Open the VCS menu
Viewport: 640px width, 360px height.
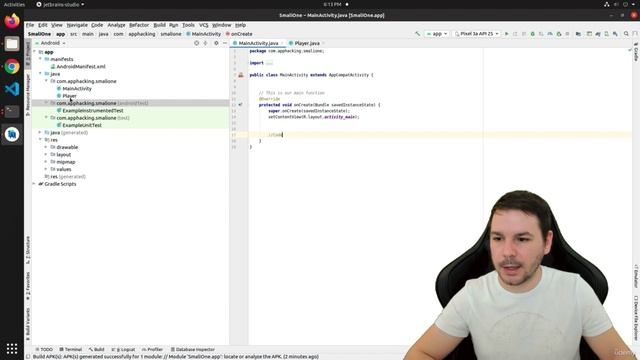coord(204,25)
